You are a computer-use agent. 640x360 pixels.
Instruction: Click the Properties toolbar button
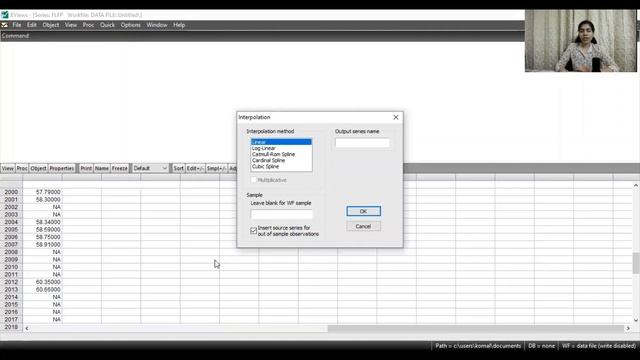[62, 168]
